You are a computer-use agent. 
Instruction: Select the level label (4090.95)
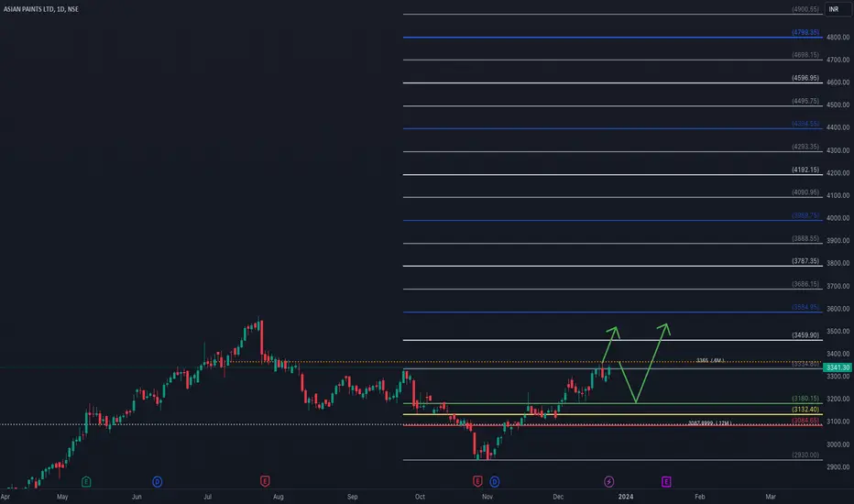805,192
